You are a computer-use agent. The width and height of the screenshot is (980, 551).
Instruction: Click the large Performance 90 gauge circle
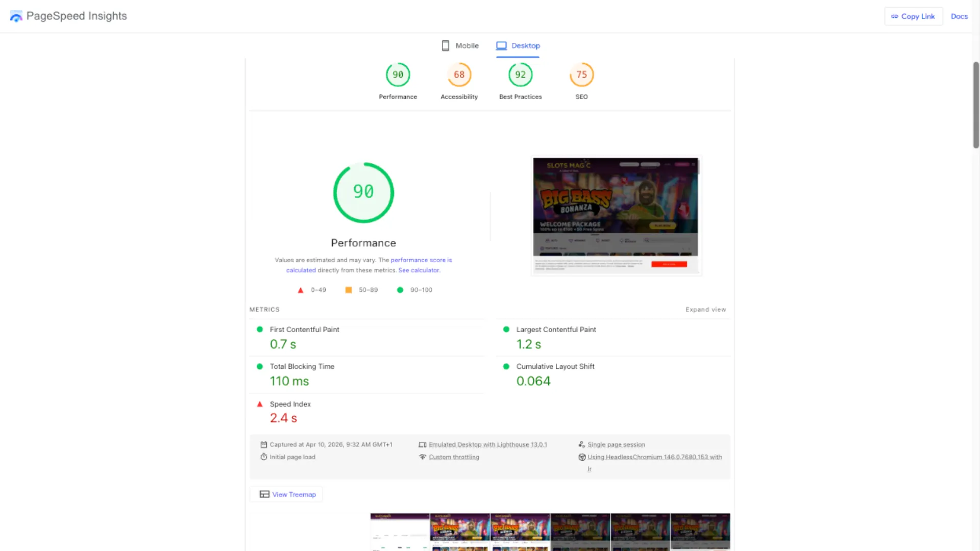[363, 192]
